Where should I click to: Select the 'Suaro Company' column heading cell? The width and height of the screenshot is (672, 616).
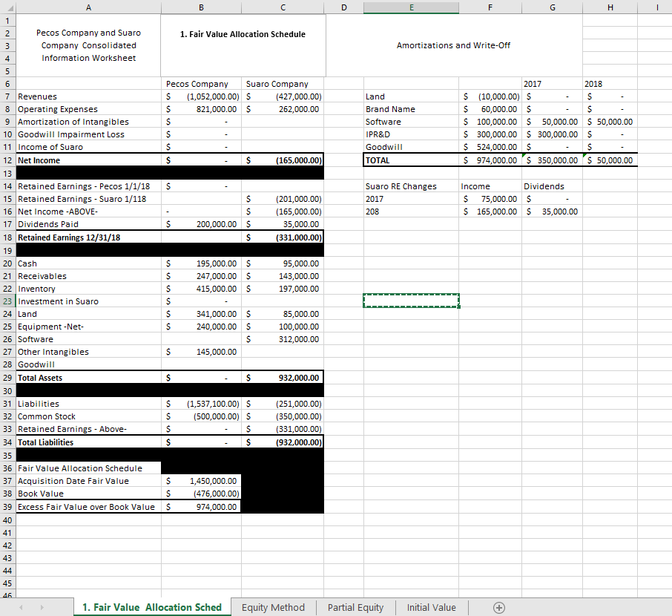283,84
